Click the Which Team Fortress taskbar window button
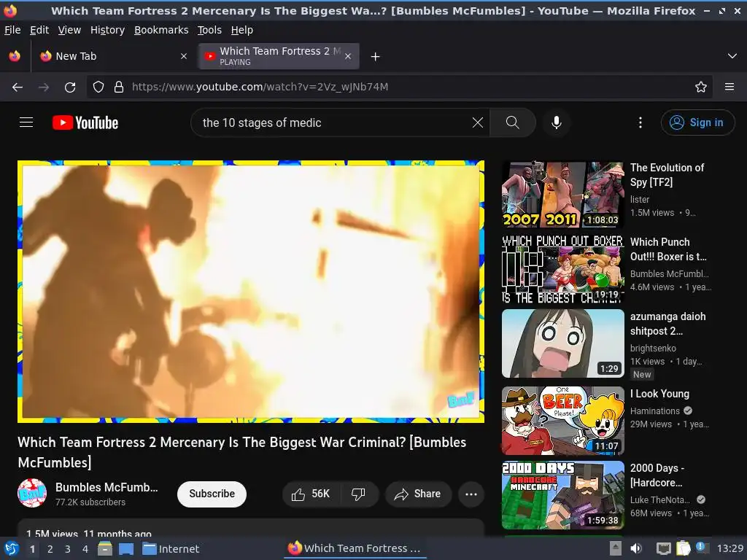Viewport: 747px width, 560px height. [x=355, y=548]
